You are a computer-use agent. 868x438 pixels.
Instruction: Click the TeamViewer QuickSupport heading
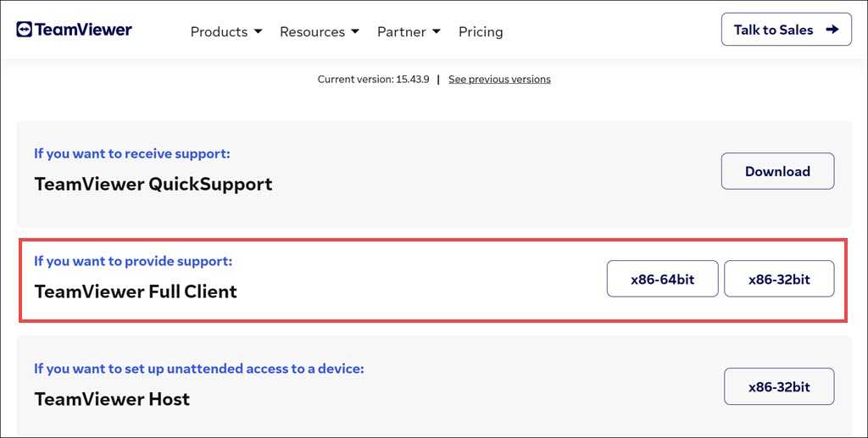pos(153,184)
